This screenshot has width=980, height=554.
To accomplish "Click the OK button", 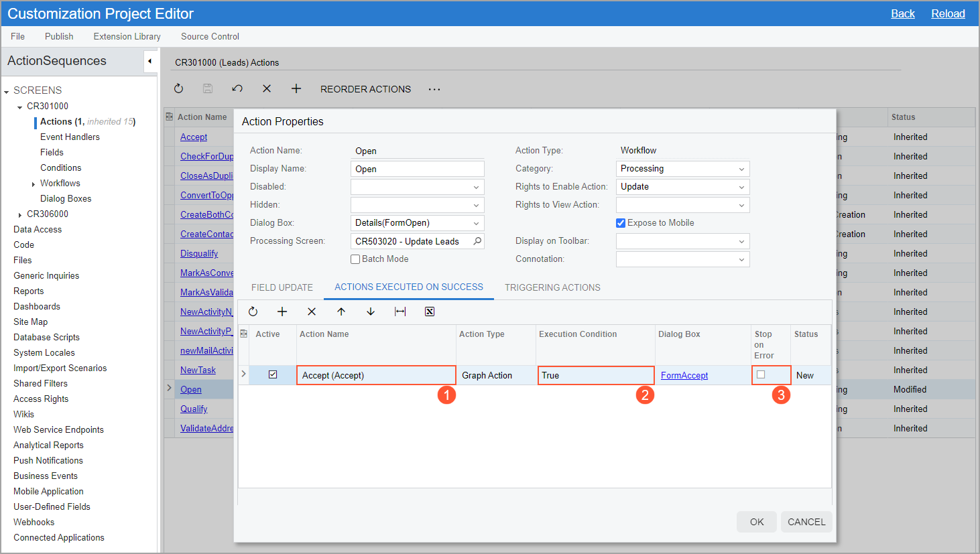I will pyautogui.click(x=757, y=522).
